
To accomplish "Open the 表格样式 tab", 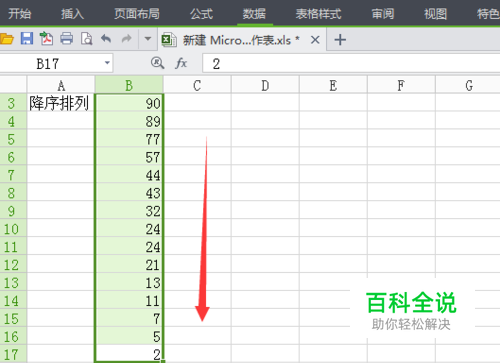I will click(318, 14).
